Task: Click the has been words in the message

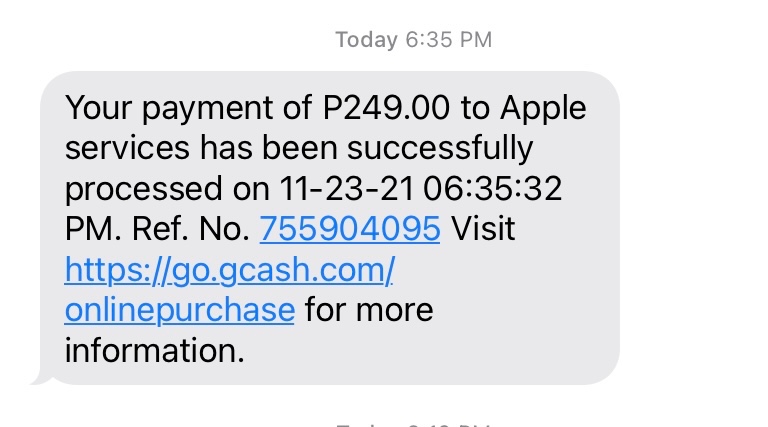Action: [269, 148]
